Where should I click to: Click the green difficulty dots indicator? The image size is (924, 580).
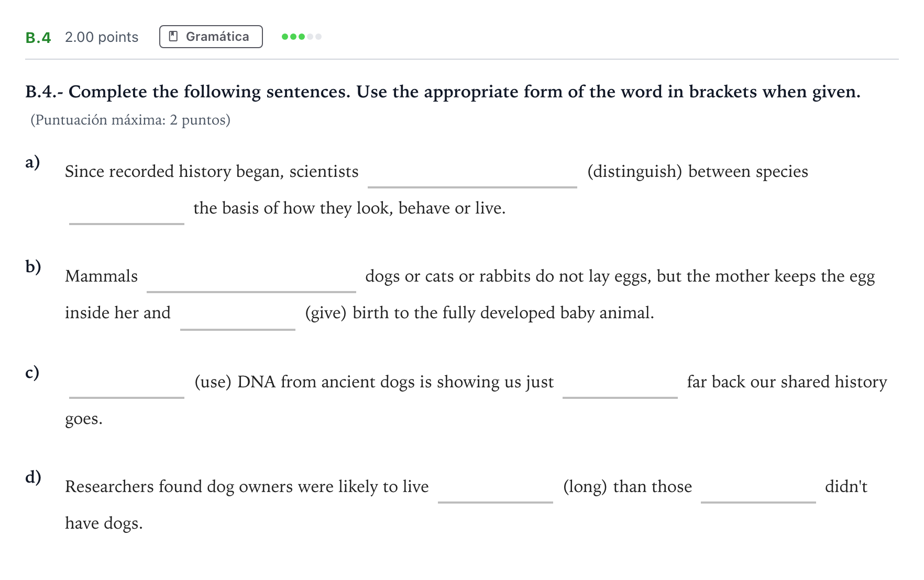point(302,37)
